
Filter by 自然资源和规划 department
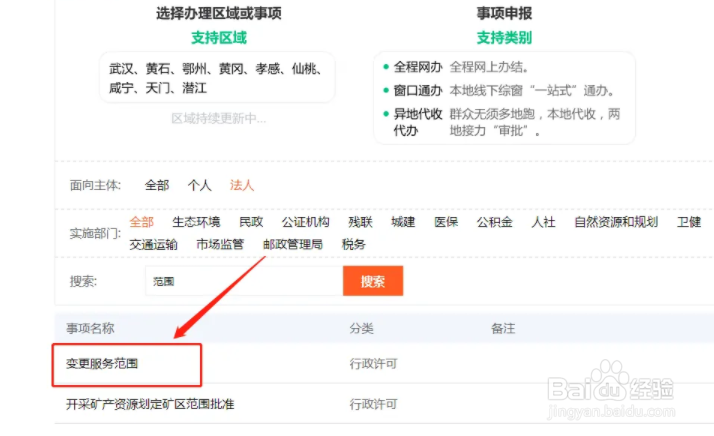click(x=616, y=222)
